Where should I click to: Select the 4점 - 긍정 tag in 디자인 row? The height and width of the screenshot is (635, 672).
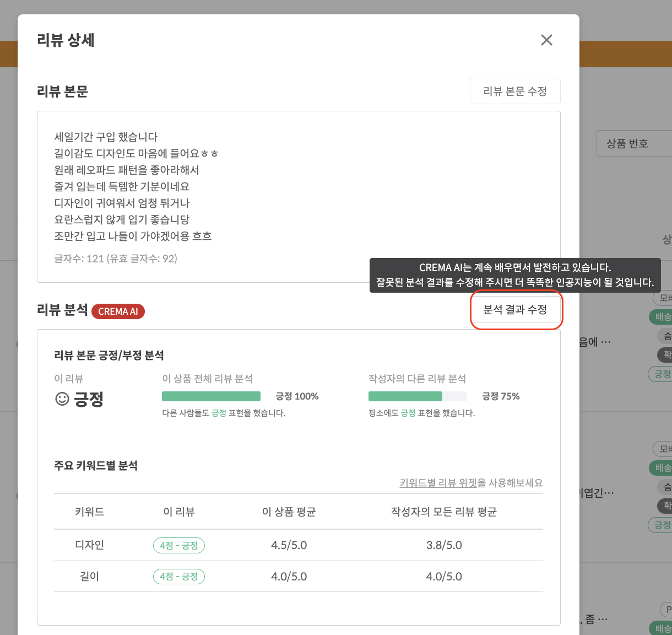[x=178, y=545]
